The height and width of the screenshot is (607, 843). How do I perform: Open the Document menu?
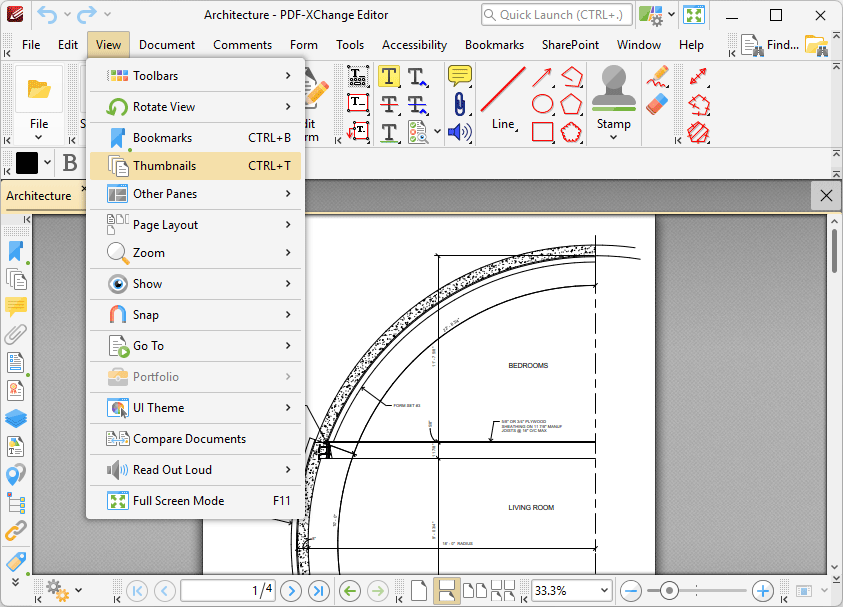coord(167,45)
